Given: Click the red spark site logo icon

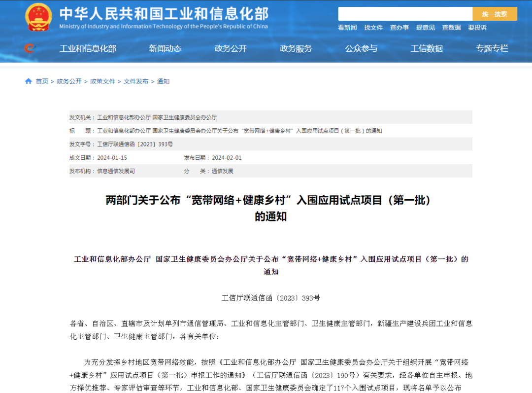Looking at the screenshot, I should (29, 48).
